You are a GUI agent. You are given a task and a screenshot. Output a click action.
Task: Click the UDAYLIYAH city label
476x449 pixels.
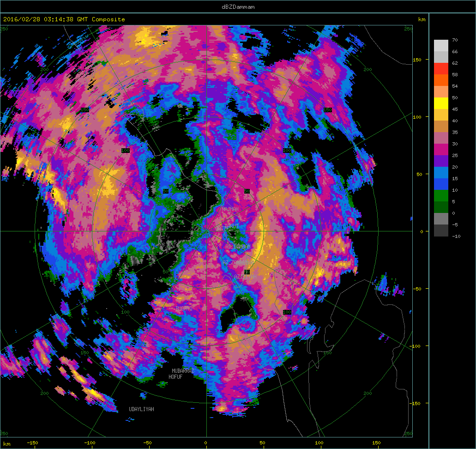(x=141, y=409)
